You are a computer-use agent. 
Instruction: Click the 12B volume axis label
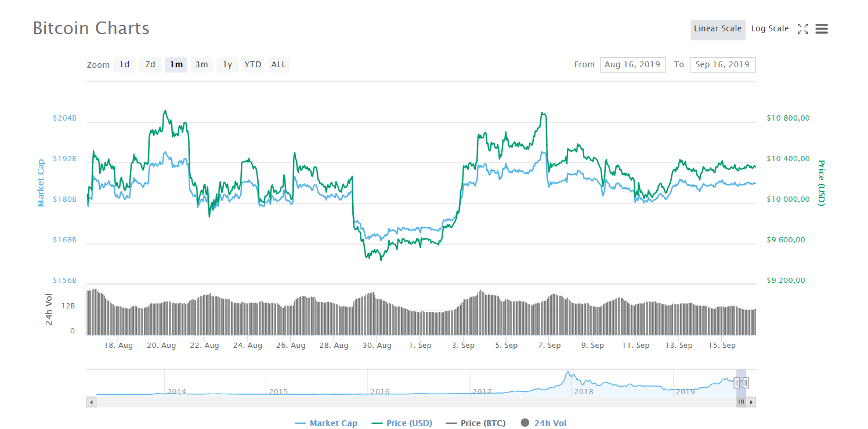coord(69,306)
